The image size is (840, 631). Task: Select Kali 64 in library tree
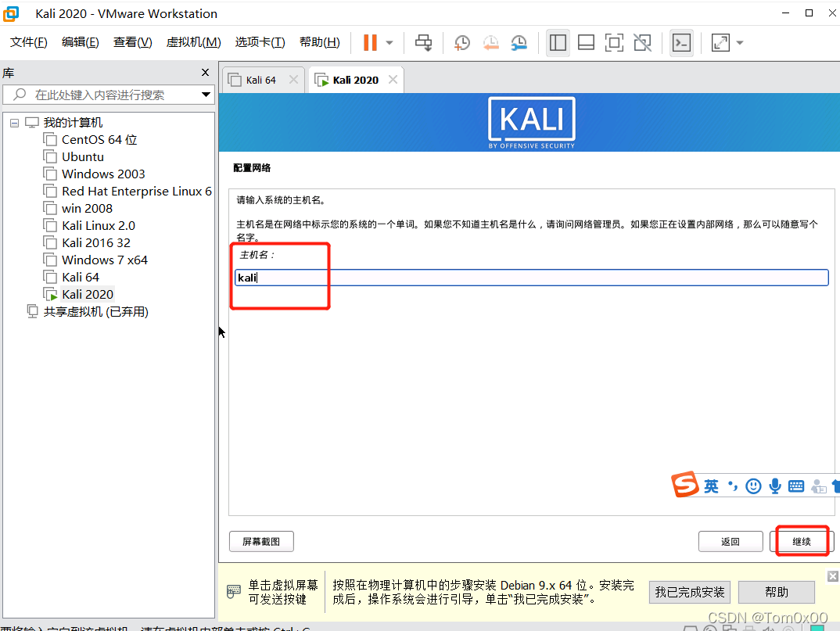[81, 277]
